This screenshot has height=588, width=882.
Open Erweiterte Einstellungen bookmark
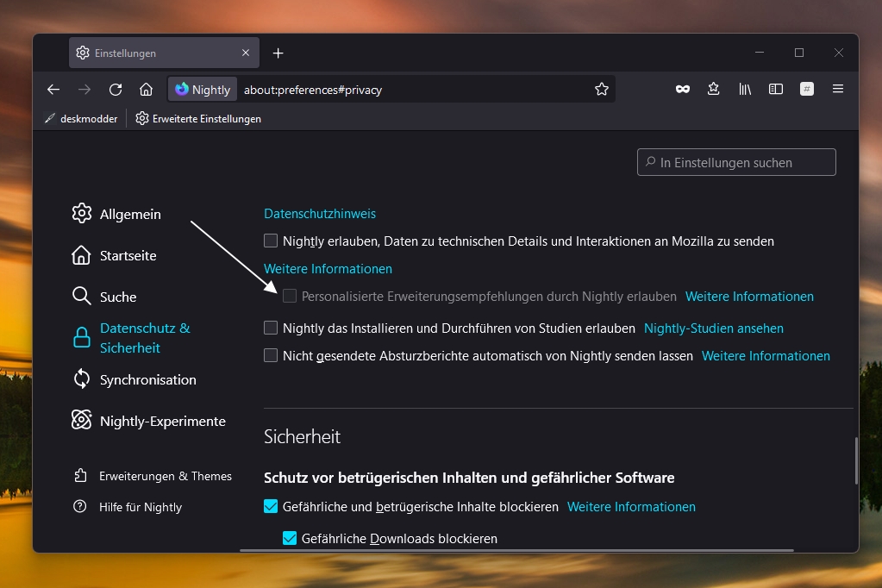coord(198,119)
